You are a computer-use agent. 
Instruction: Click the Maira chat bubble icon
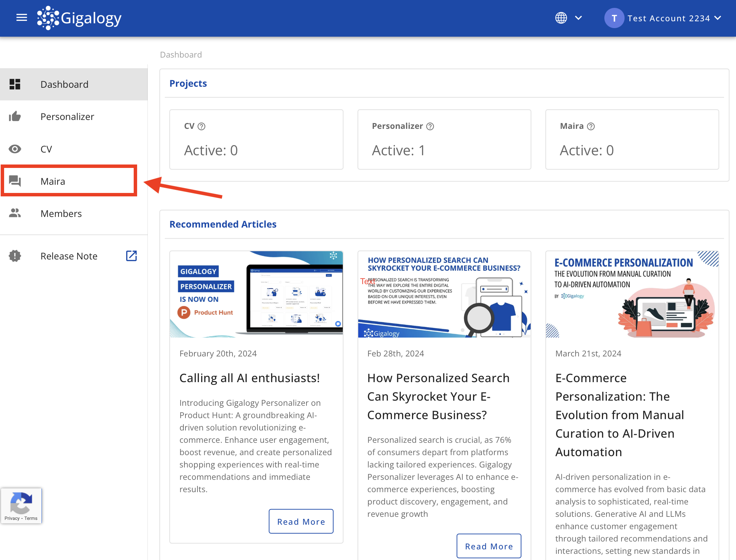[x=15, y=181]
